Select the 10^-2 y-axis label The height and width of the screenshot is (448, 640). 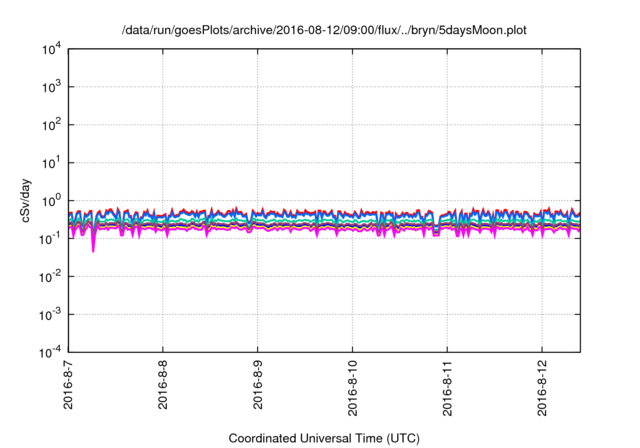[x=51, y=277]
